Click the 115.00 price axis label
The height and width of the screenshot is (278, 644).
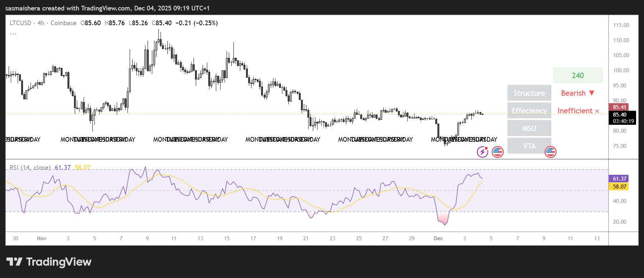[x=621, y=25]
